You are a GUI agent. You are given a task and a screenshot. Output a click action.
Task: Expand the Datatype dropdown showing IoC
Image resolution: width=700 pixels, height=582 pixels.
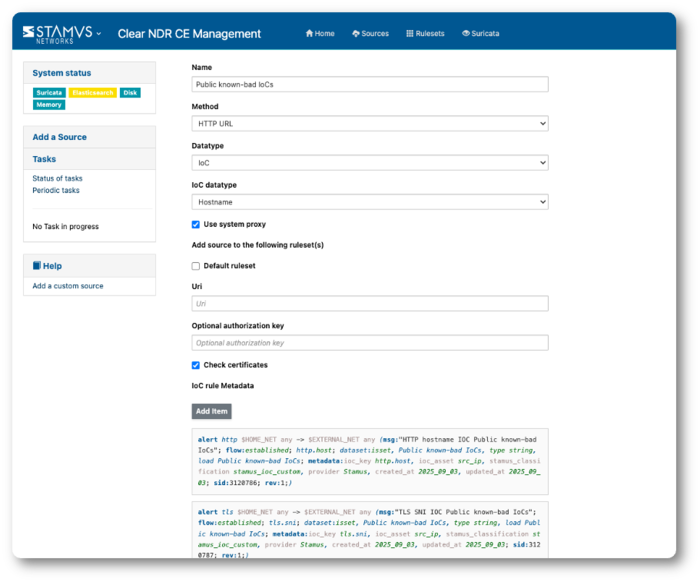click(370, 162)
